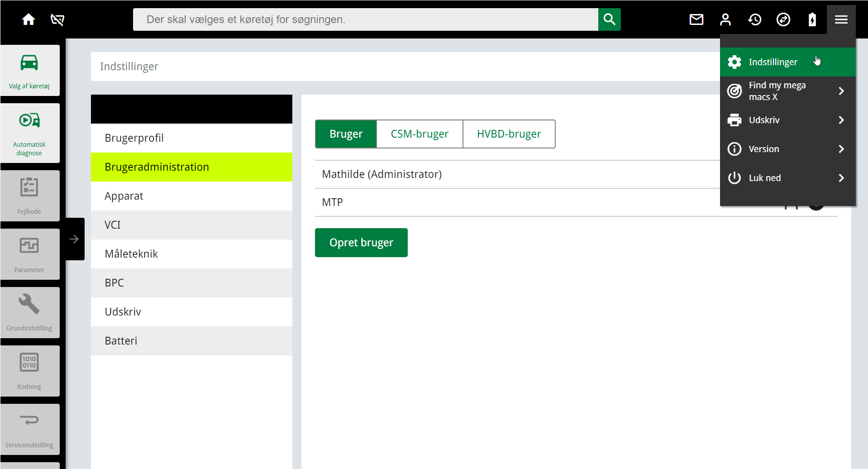Click the green search magnifier button

coord(609,19)
